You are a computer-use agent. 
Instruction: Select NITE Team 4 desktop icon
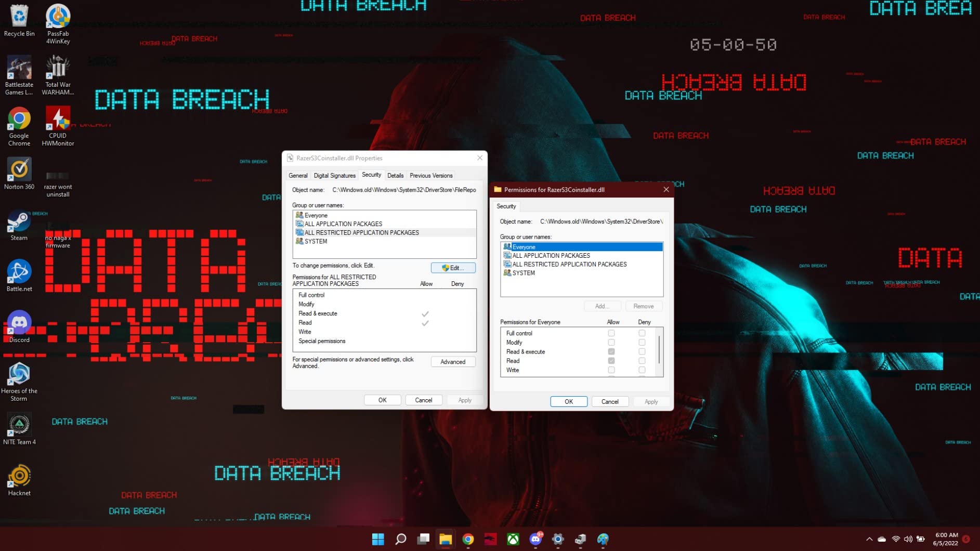[x=19, y=429]
